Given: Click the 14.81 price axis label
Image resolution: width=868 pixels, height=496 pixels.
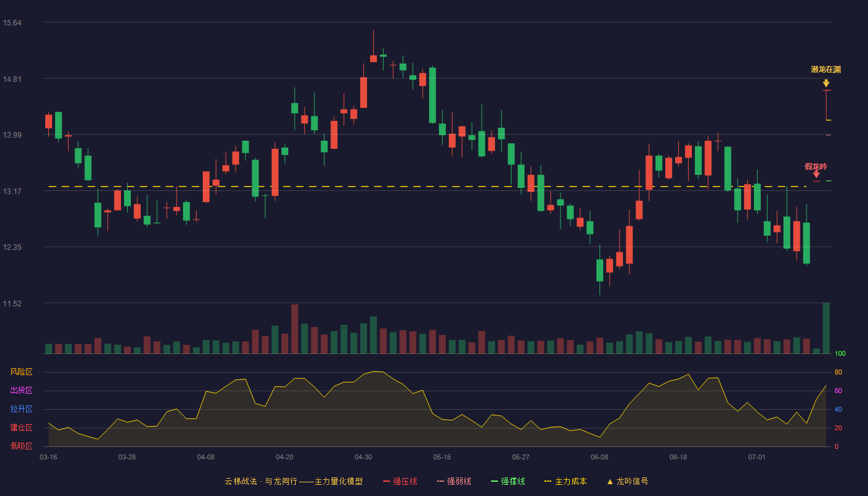Looking at the screenshot, I should (12, 79).
